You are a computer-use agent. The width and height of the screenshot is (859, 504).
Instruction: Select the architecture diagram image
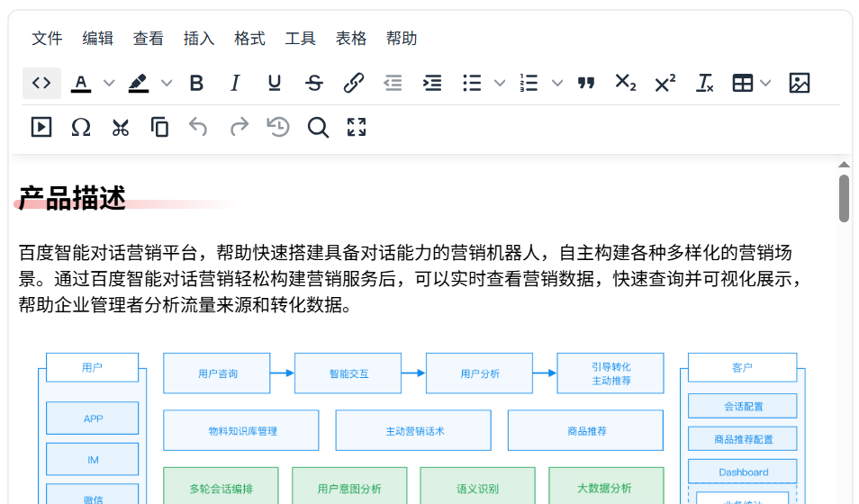(x=421, y=428)
